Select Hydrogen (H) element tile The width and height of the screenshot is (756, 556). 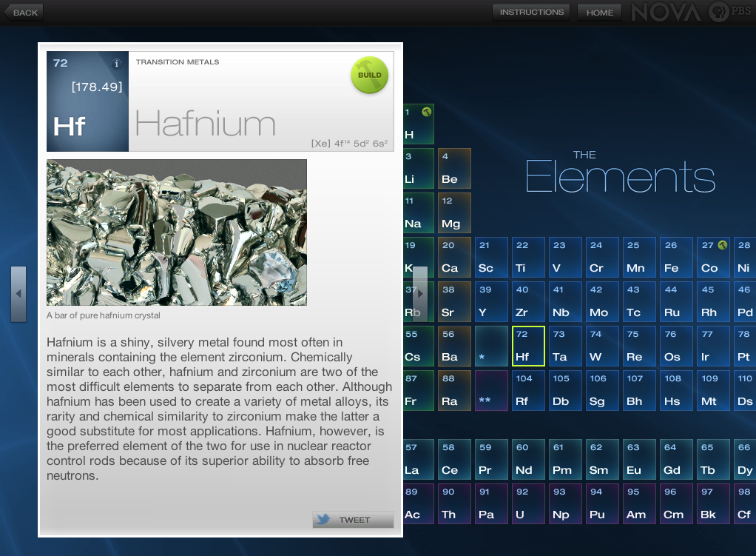[419, 124]
